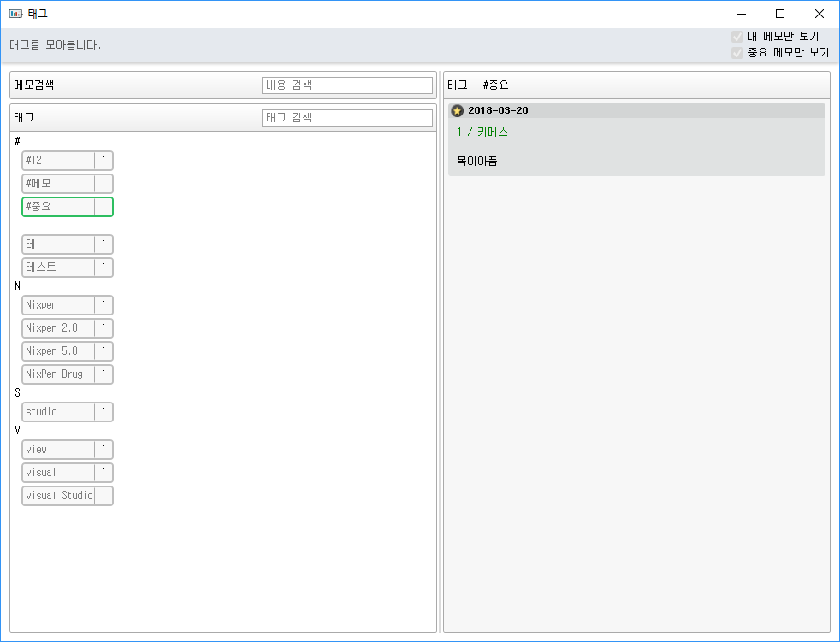Toggle the 내 메모만 보기 checkbox
This screenshot has height=642, width=840.
tap(737, 37)
